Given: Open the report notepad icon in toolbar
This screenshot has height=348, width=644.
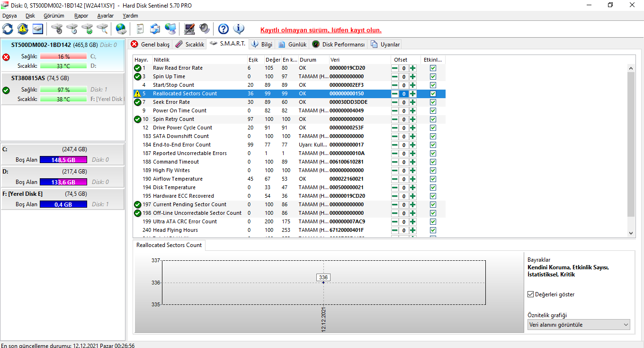Looking at the screenshot, I should click(140, 29).
